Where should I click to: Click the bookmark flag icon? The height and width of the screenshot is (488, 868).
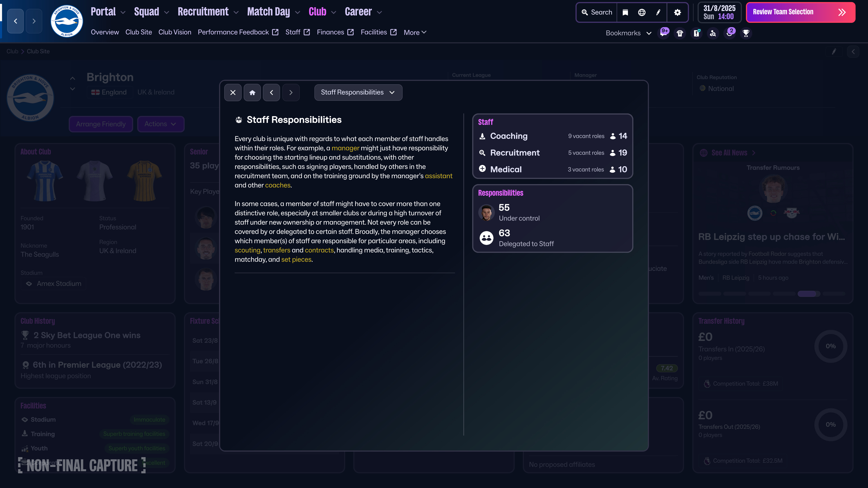click(x=625, y=12)
